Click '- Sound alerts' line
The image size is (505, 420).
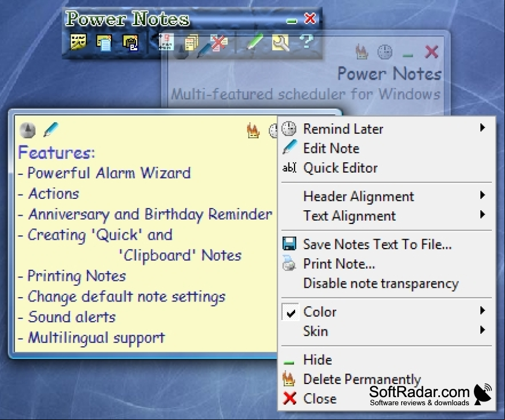67,317
